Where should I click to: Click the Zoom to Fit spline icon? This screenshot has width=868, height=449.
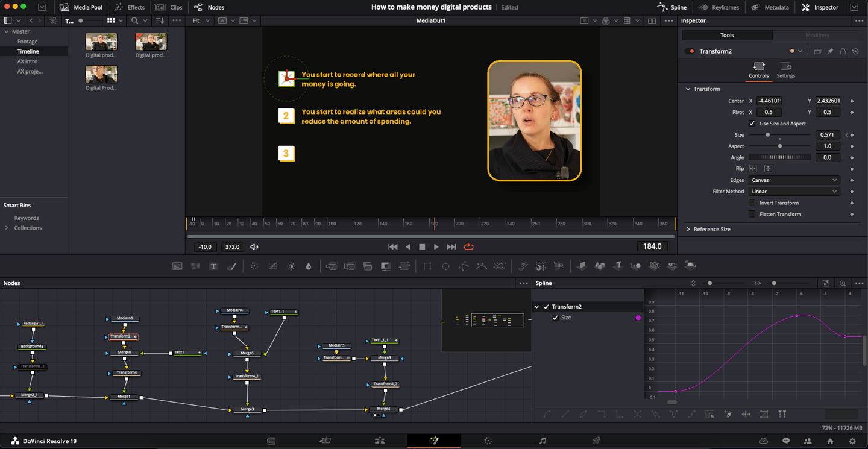pos(826,283)
